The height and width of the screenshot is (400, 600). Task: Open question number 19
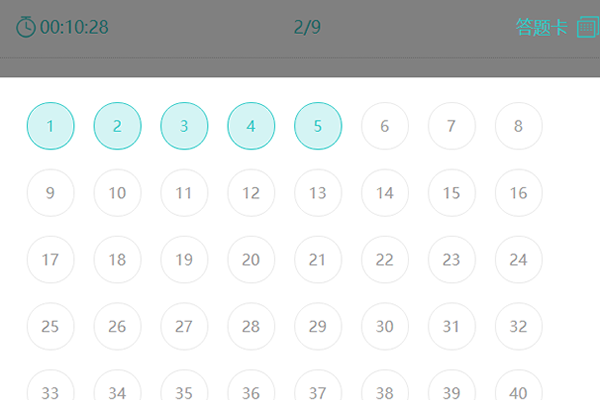click(x=184, y=260)
